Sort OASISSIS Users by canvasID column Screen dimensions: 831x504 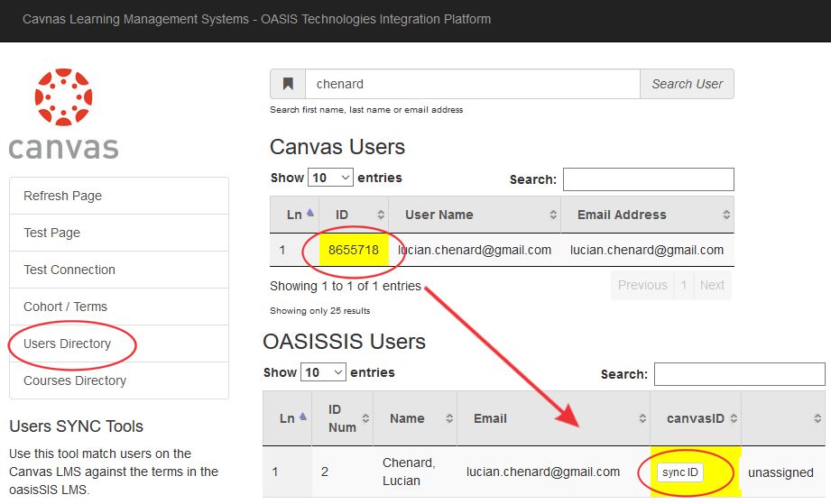pos(696,418)
